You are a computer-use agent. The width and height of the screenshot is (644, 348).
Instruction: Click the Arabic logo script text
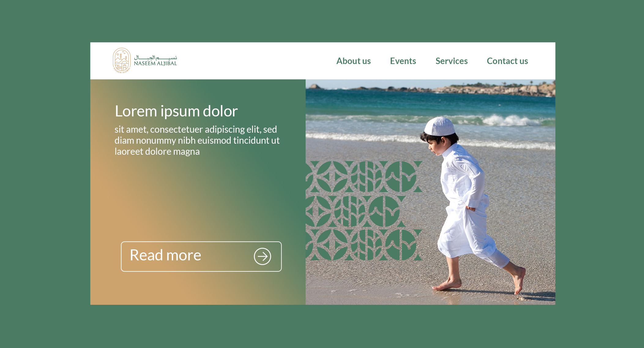tap(155, 57)
